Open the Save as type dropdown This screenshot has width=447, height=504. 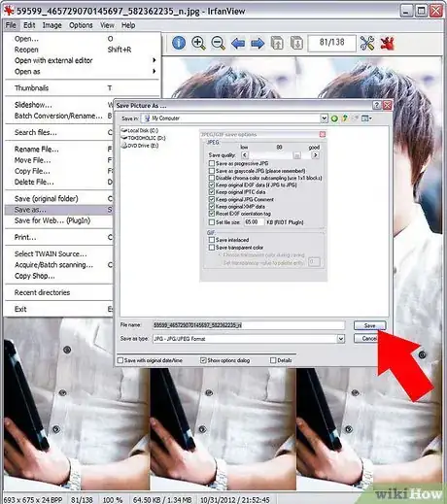(x=341, y=339)
